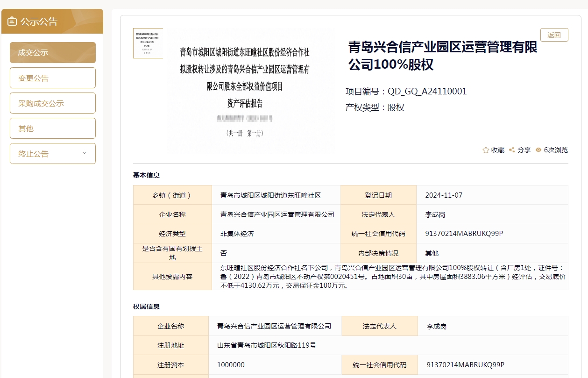Viewport: 588px width, 378px height.
Task: Click the star icon beside 收藏
Action: (486, 150)
